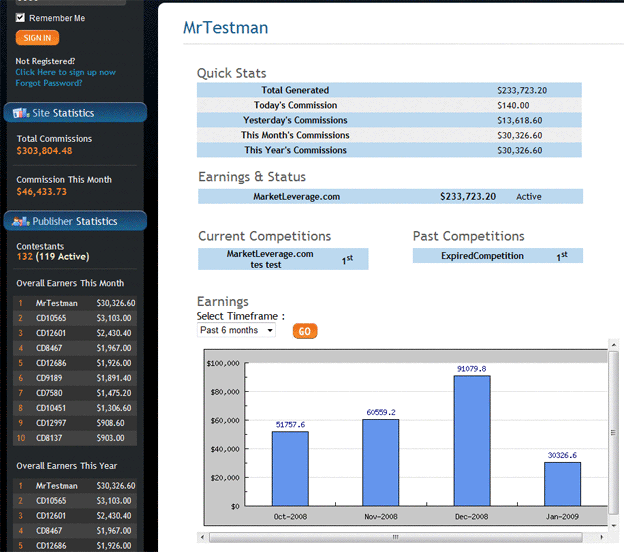Click the CD12997 earner row
The image size is (624, 552).
(75, 423)
